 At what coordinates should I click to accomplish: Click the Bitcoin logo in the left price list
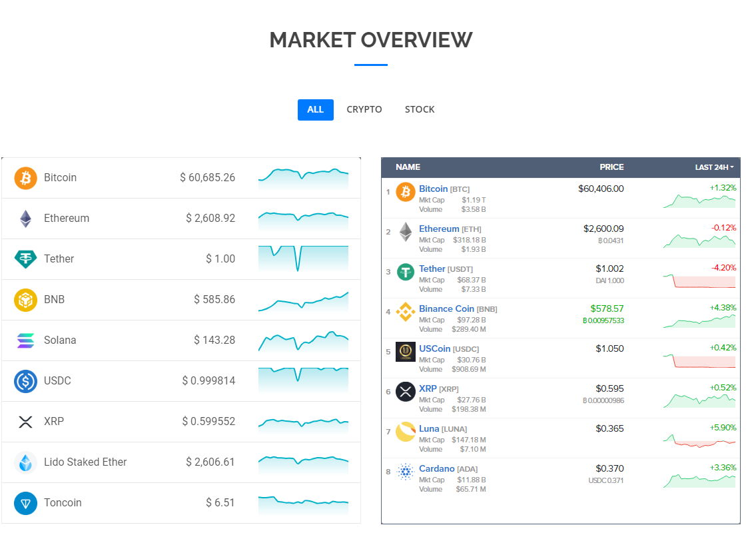(x=25, y=178)
